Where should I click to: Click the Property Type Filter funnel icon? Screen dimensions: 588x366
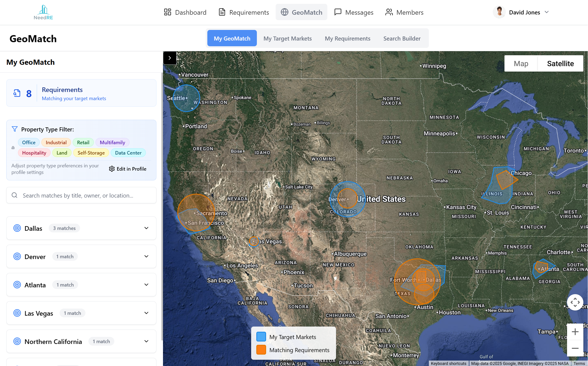[15, 129]
